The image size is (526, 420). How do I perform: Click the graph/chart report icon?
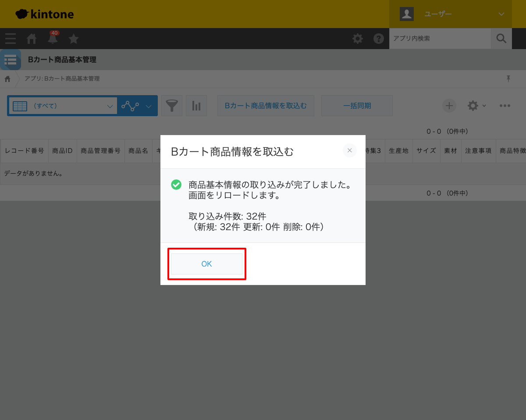coord(196,106)
